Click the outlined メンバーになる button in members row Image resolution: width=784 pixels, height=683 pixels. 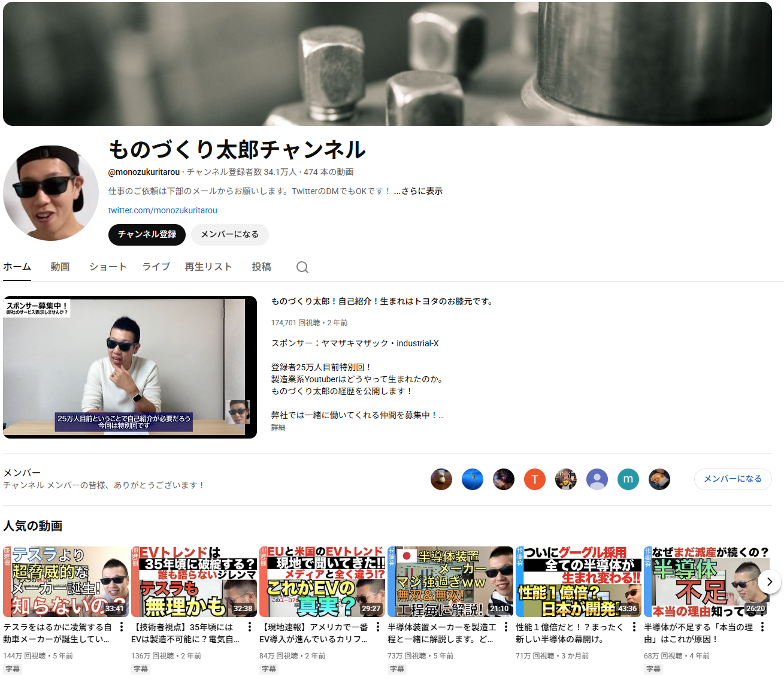point(732,479)
